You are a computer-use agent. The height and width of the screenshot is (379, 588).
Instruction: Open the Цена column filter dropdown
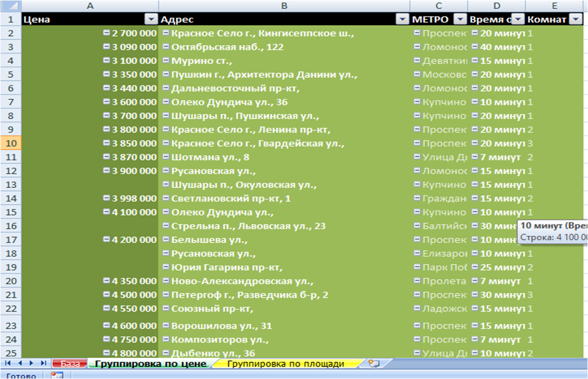[x=151, y=20]
